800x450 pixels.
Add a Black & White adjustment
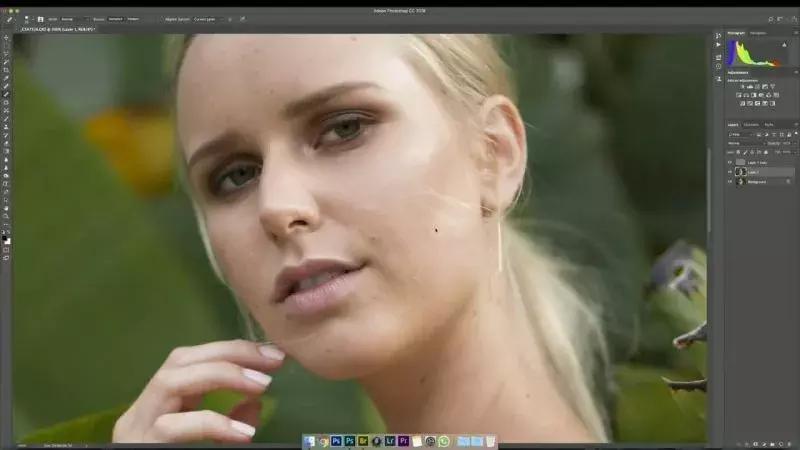pos(754,95)
